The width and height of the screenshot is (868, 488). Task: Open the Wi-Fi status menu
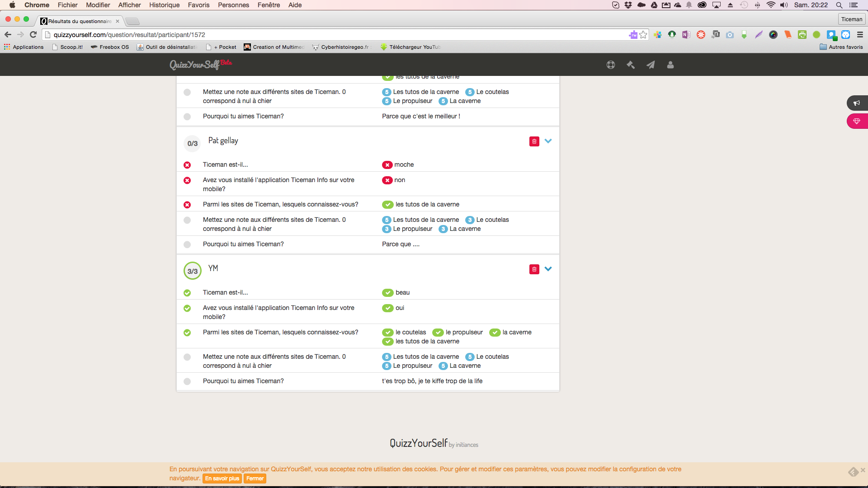pyautogui.click(x=771, y=5)
